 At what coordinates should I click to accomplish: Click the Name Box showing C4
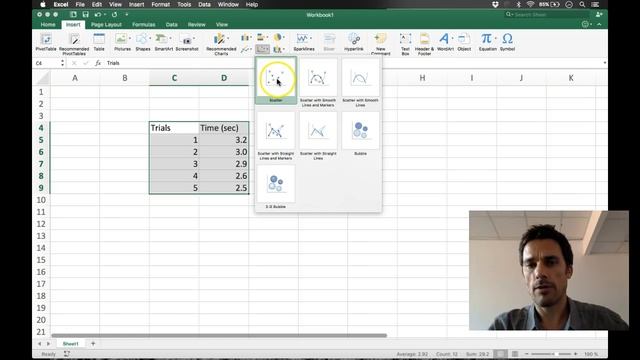pos(47,63)
